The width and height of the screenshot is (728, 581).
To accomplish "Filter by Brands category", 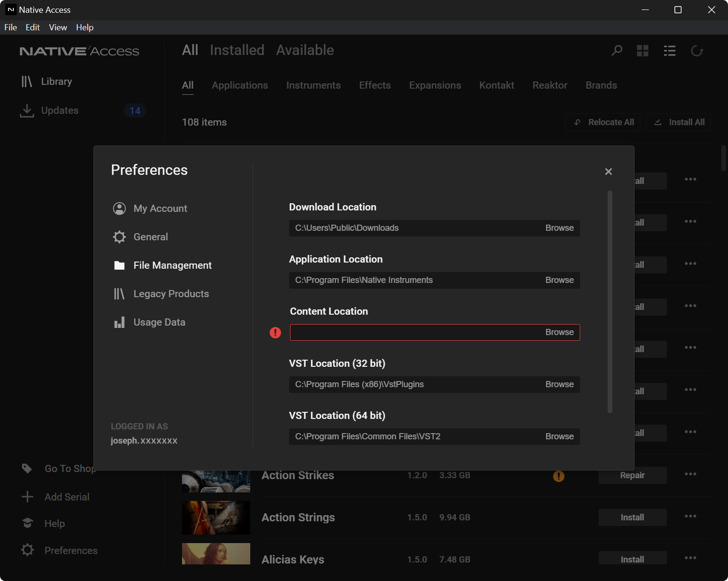I will coord(601,85).
